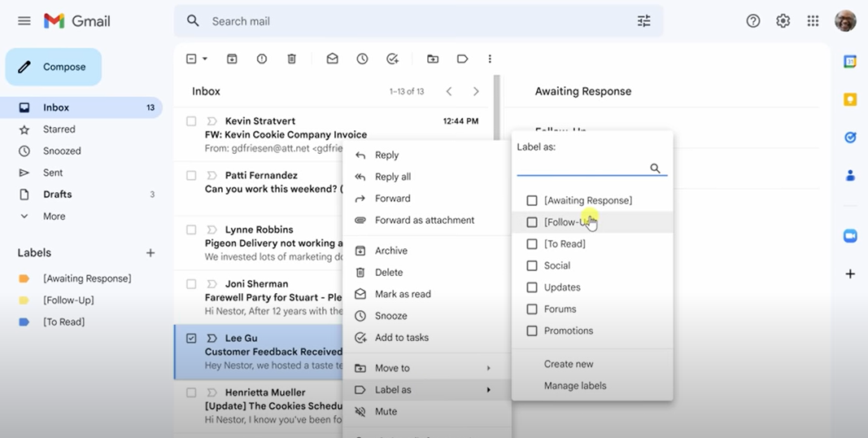
Task: Tick the [Awaiting Response] label checkbox
Action: click(532, 200)
